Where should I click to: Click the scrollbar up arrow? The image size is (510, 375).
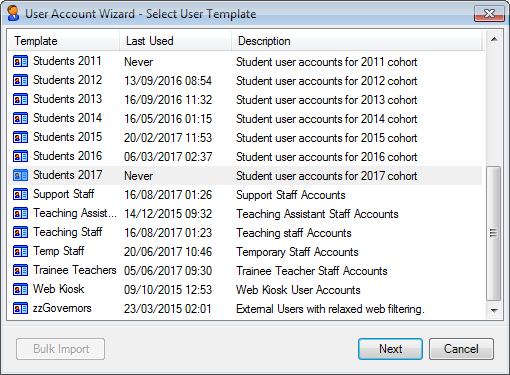point(494,39)
